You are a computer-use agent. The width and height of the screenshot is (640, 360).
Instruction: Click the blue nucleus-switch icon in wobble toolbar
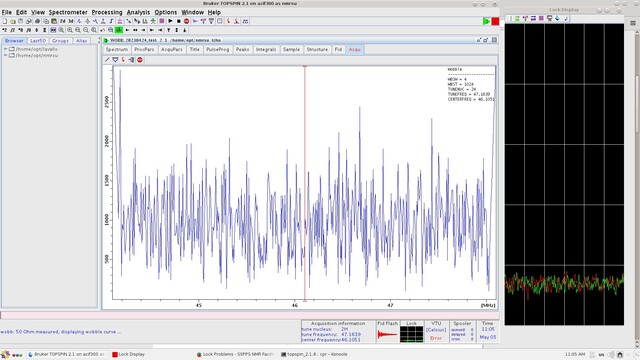coord(116,60)
